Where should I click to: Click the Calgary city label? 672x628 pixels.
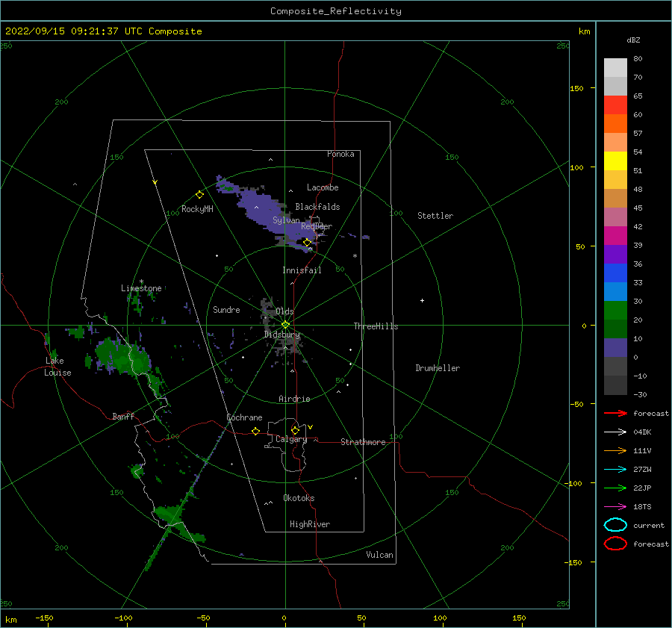291,439
